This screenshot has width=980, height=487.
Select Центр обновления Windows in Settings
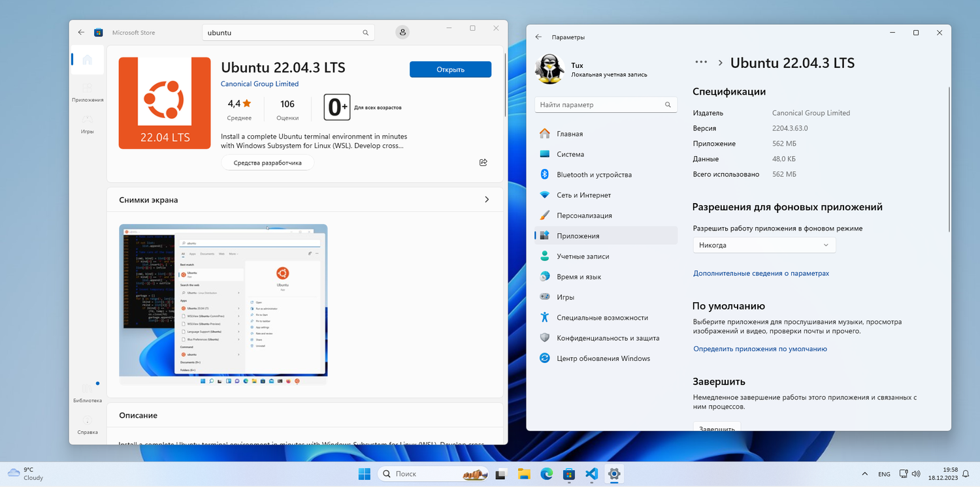pyautogui.click(x=606, y=358)
